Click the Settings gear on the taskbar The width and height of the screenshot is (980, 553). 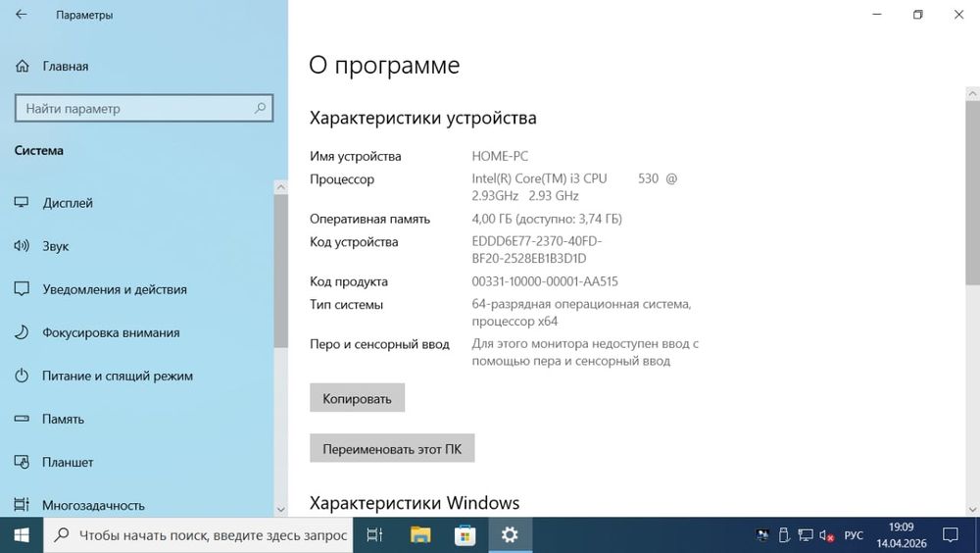[x=510, y=534]
